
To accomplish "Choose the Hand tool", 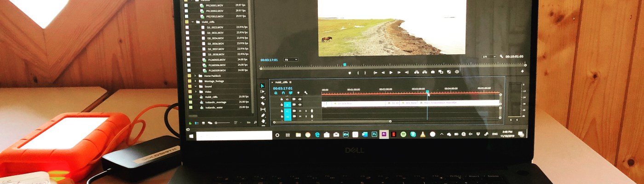I will (263, 121).
